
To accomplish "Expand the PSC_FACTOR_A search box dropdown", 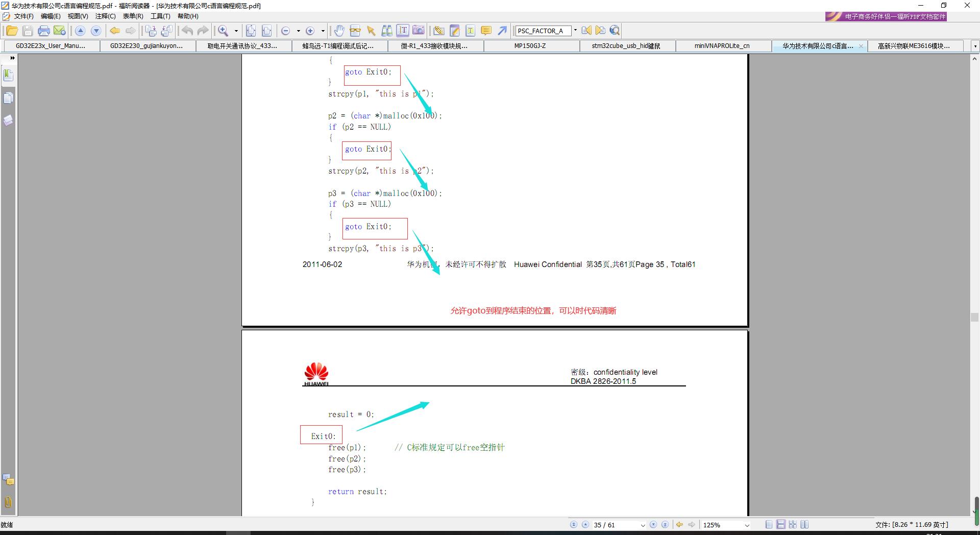I will [575, 31].
